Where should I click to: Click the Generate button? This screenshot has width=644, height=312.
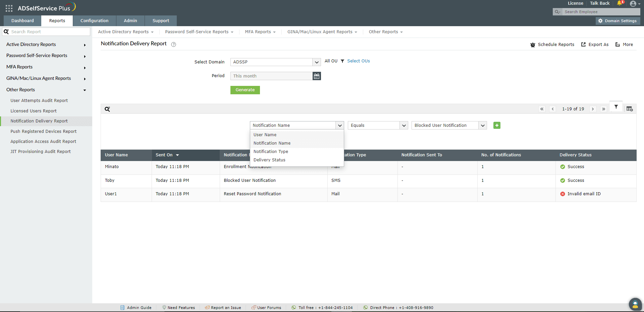[245, 90]
